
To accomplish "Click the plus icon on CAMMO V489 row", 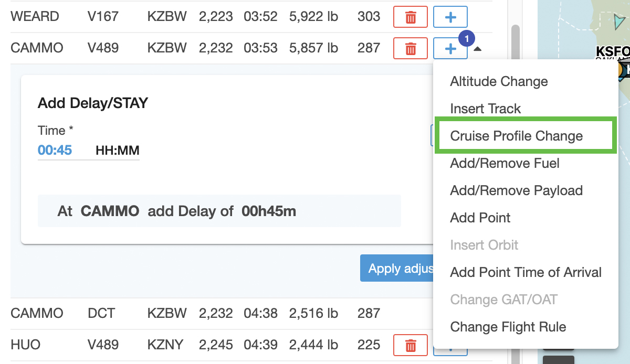I will tap(450, 48).
